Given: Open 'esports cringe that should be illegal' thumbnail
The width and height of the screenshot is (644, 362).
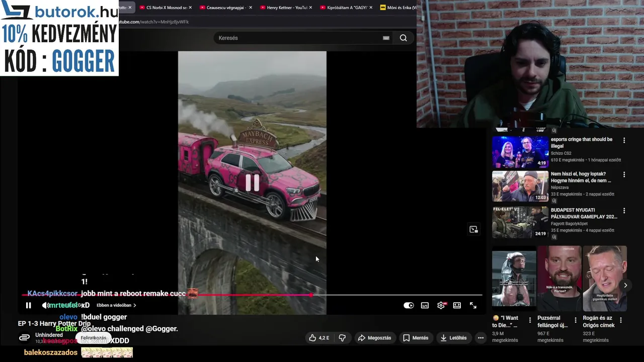Looking at the screenshot, I should coord(520,151).
